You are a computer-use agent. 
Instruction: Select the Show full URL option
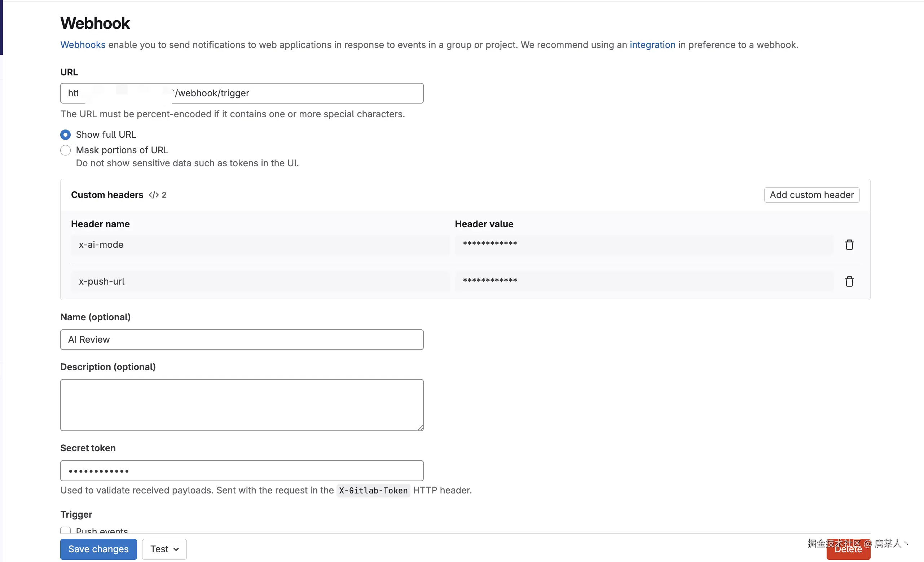pos(66,135)
